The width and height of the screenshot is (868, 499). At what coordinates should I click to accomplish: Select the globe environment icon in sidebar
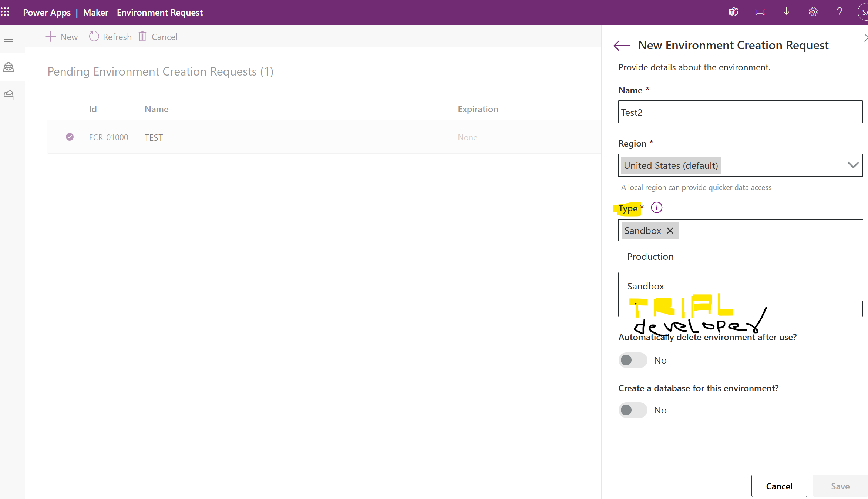pos(9,67)
